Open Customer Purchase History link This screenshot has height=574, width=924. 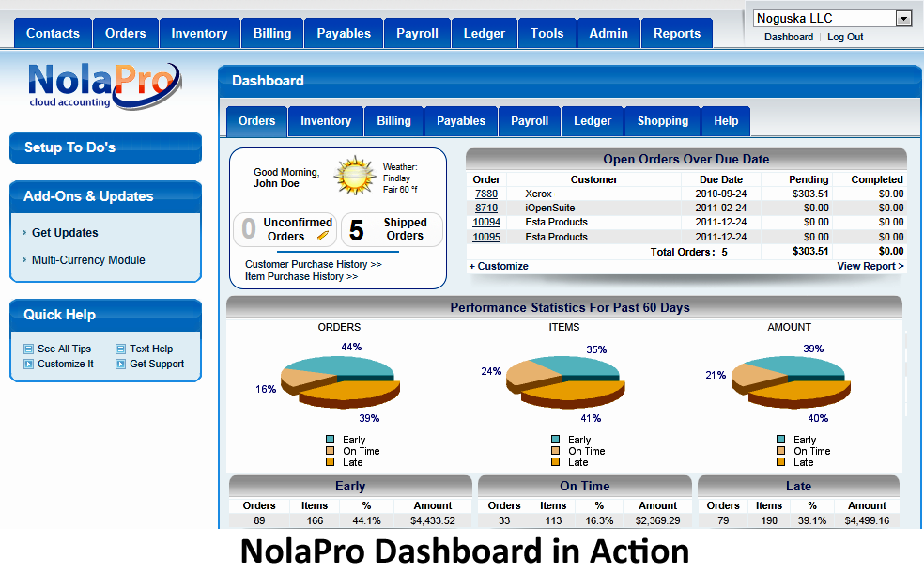point(313,265)
